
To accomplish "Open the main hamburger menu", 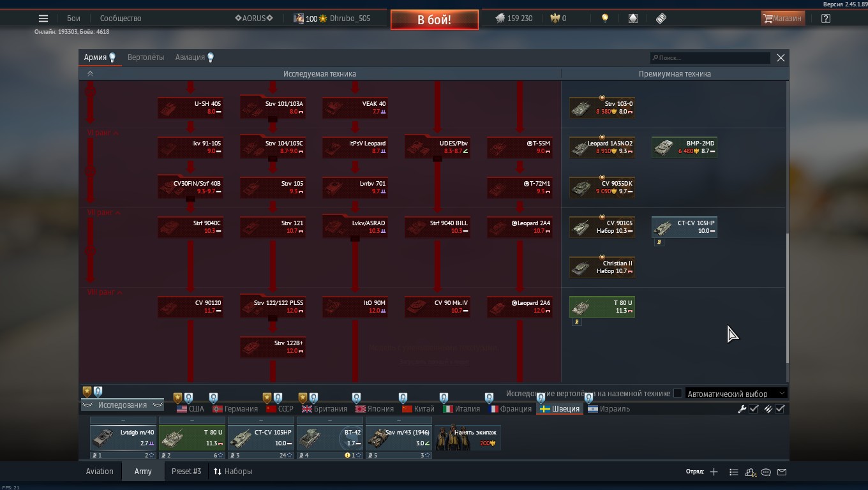I will (43, 19).
